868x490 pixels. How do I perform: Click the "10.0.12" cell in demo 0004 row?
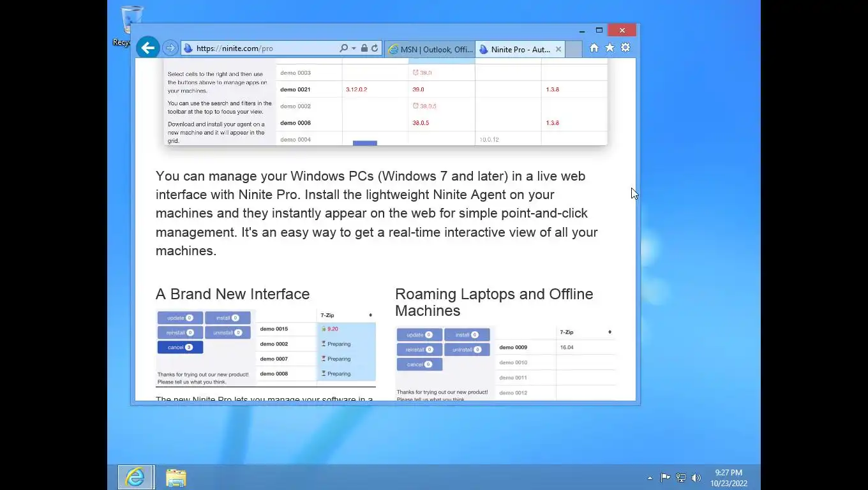(x=489, y=140)
